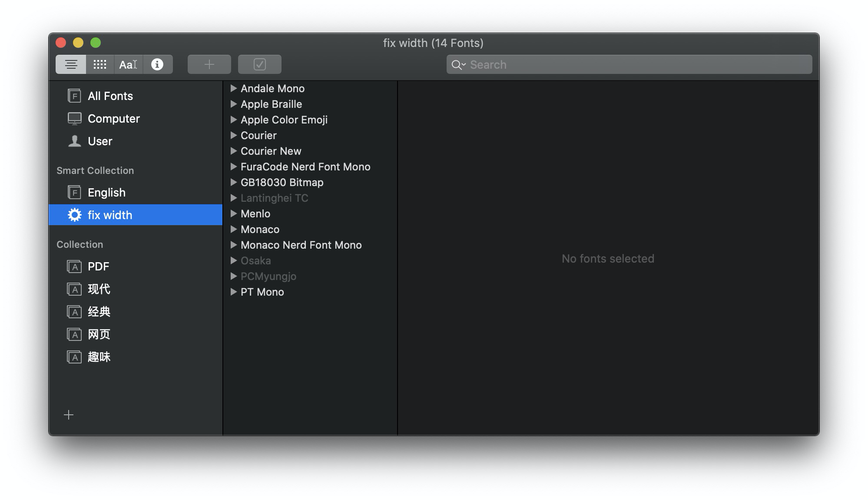The height and width of the screenshot is (500, 868).
Task: Select Monaco Nerd Font Mono row
Action: 310,245
